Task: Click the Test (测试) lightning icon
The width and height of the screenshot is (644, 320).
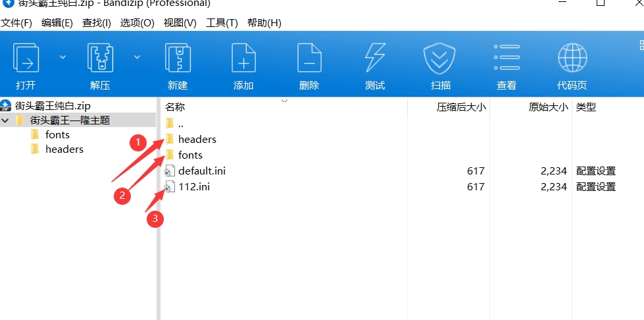Action: [375, 59]
